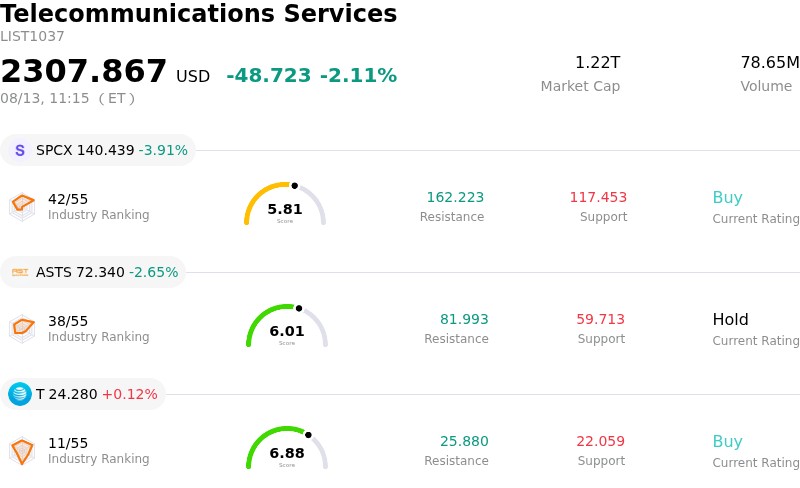Select the SPCX 5.81 score gauge
The image size is (800, 488).
(285, 204)
